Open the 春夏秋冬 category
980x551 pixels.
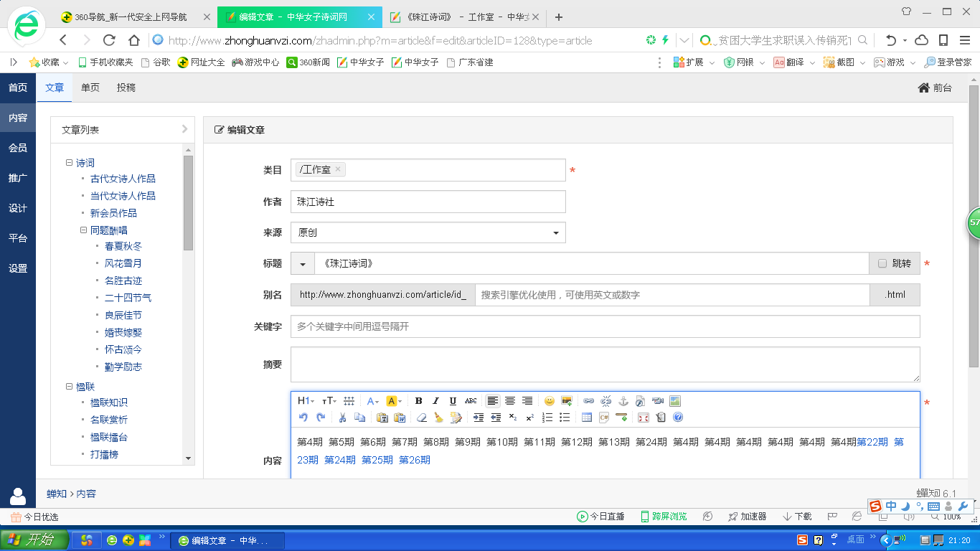click(123, 246)
